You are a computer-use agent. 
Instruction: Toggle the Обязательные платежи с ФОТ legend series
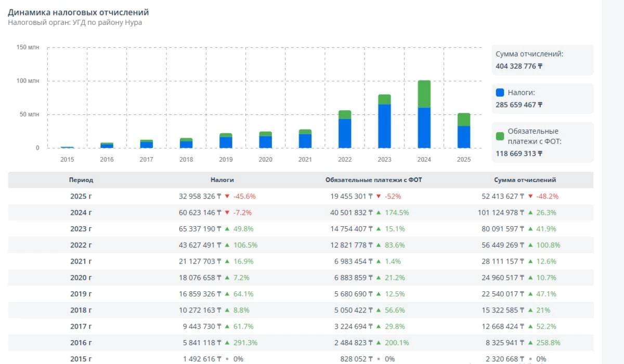(x=533, y=135)
